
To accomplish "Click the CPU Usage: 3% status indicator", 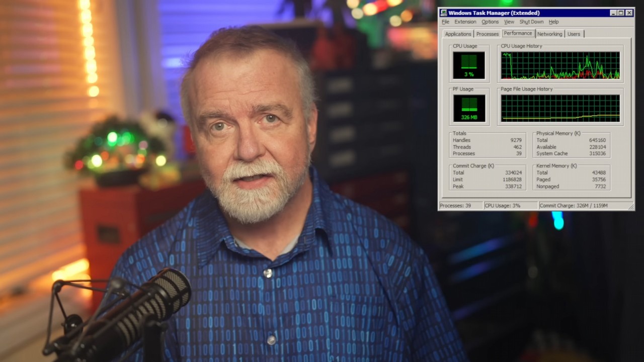I will pyautogui.click(x=503, y=205).
